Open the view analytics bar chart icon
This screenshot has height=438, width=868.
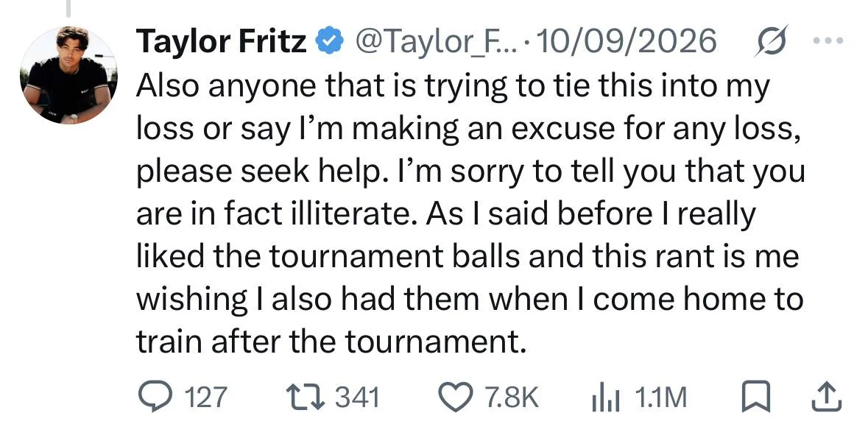coord(606,398)
